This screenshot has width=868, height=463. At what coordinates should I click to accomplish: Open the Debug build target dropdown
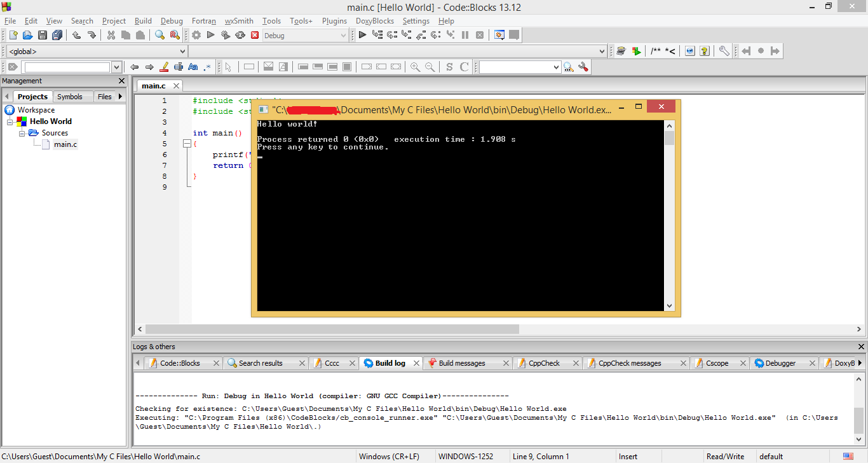[345, 35]
